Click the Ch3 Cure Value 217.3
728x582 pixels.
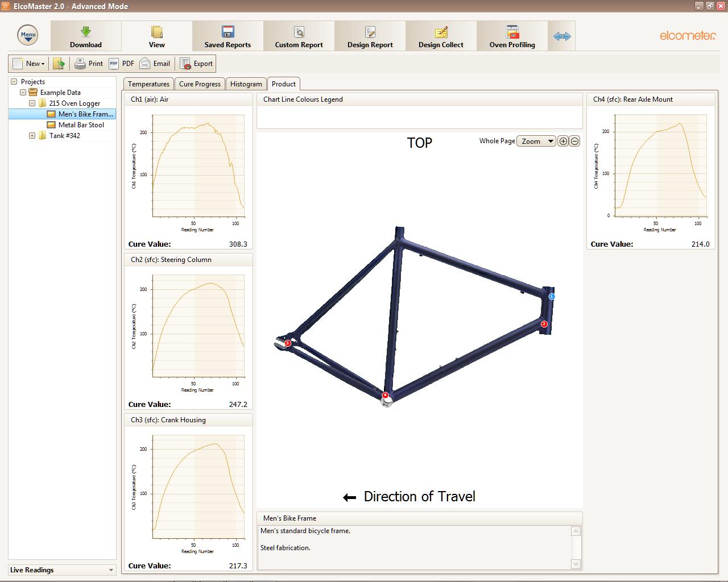(238, 566)
